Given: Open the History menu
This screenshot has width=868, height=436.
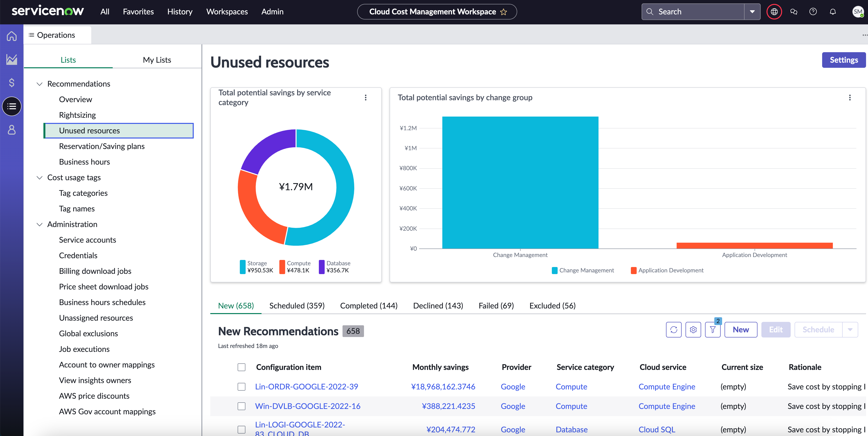Looking at the screenshot, I should (x=180, y=12).
